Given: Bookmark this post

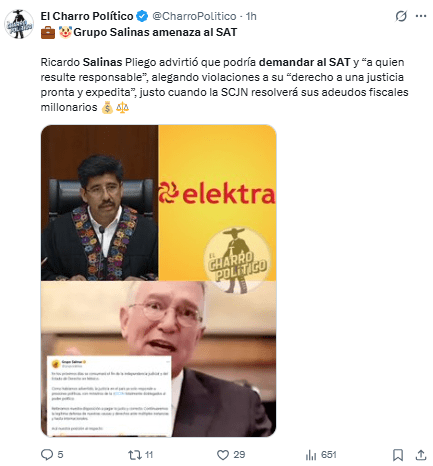Looking at the screenshot, I should tap(398, 455).
